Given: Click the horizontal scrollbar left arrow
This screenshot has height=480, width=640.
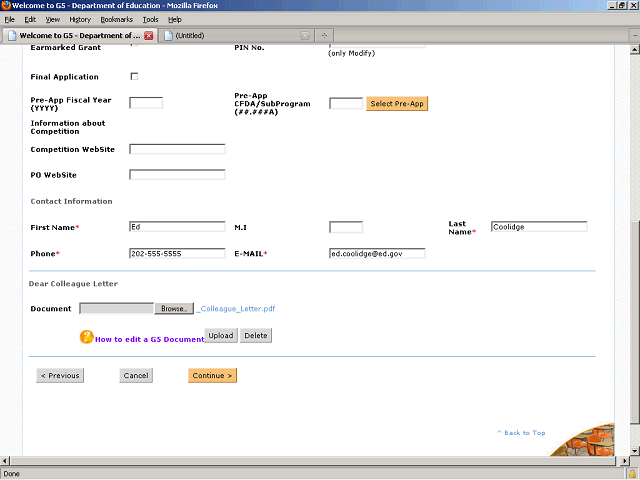Looking at the screenshot, I should [x=4, y=461].
